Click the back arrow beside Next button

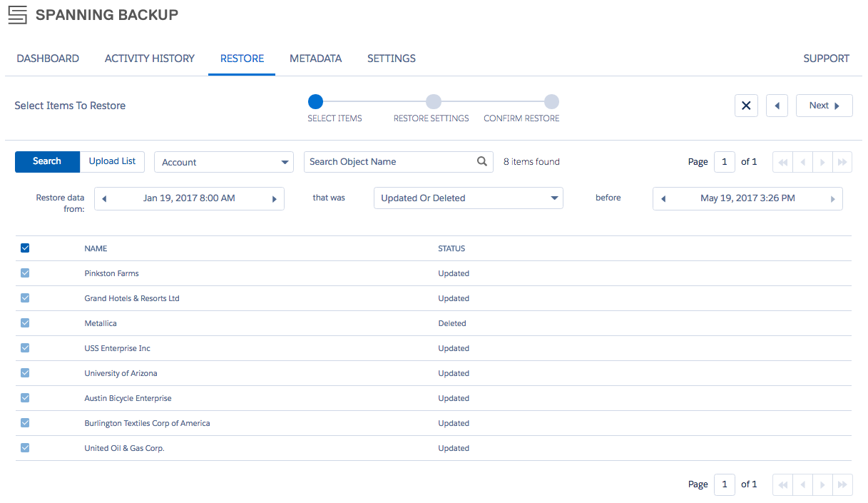pyautogui.click(x=777, y=105)
